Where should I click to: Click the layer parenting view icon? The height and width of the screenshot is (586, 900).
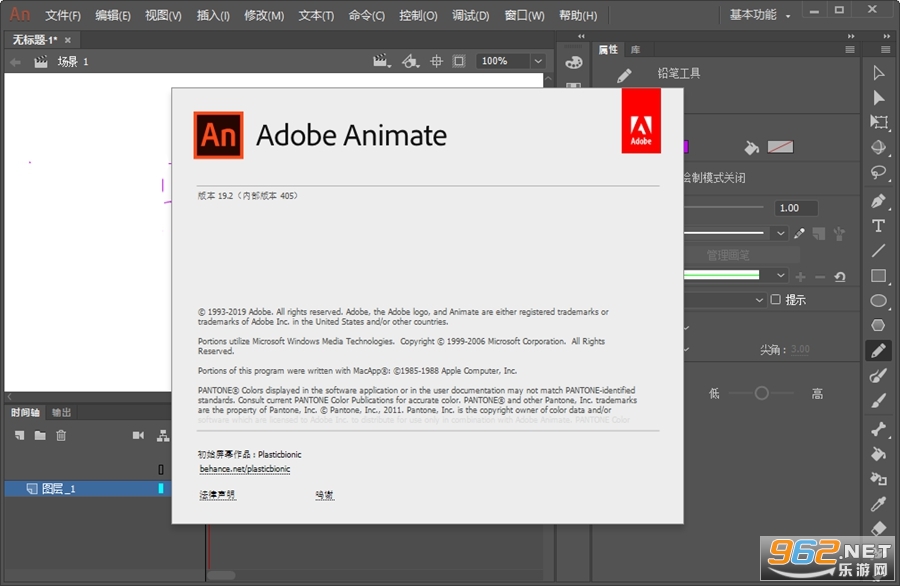[x=163, y=436]
